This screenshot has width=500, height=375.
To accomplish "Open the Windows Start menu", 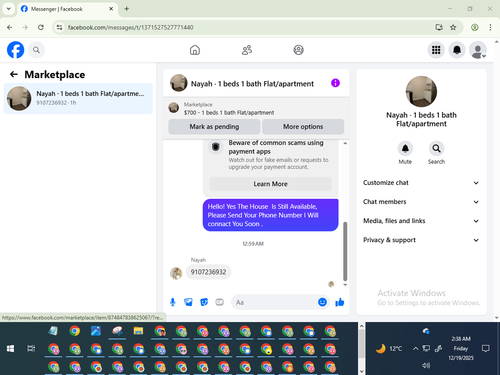I will tap(10, 349).
